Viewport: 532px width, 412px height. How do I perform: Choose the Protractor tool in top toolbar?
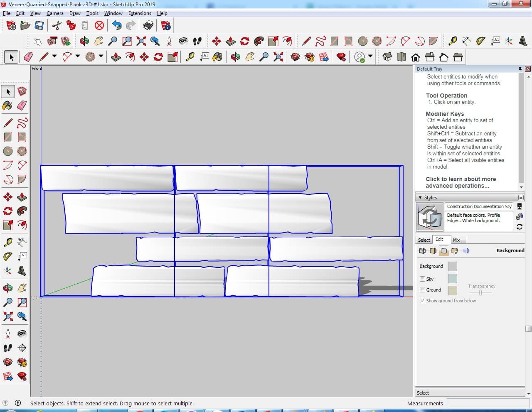pos(480,41)
